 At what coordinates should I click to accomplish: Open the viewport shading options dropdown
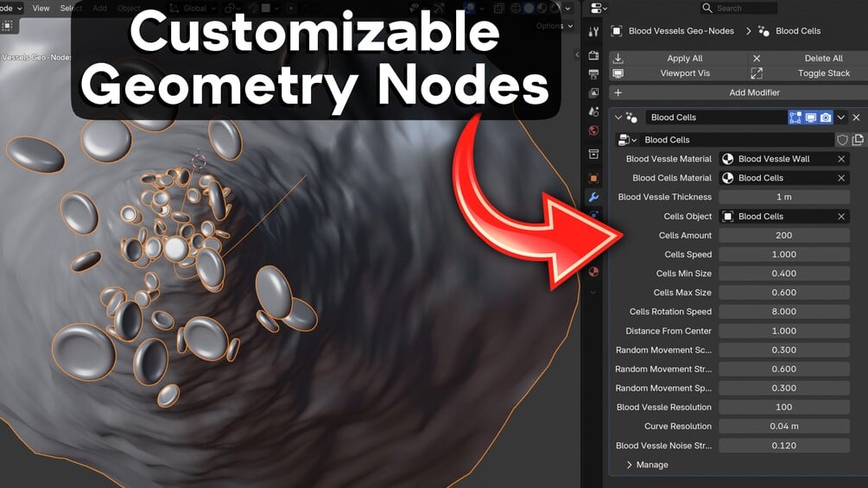pyautogui.click(x=567, y=9)
